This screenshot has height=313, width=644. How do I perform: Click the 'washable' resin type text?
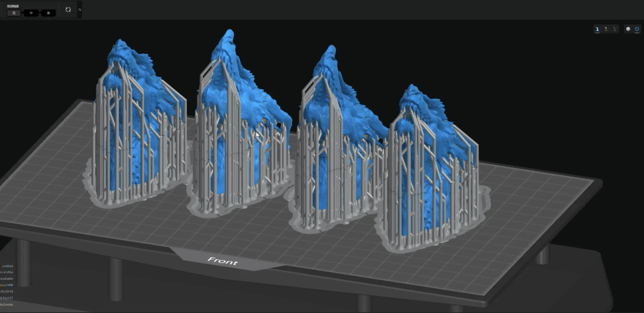tap(7, 279)
